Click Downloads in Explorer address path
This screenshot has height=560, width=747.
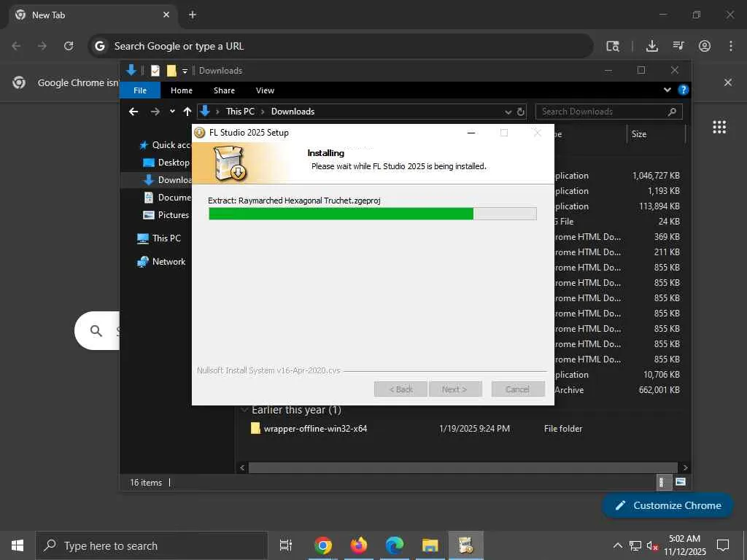point(293,112)
